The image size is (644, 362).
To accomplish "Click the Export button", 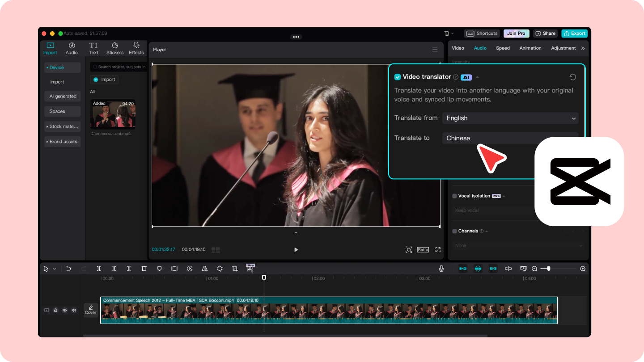I will [x=574, y=34].
